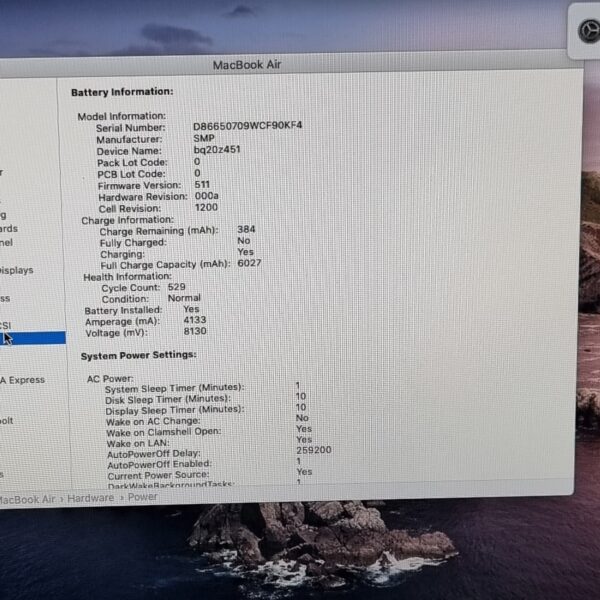Select the 'Wake on LAN:' label

click(x=138, y=443)
